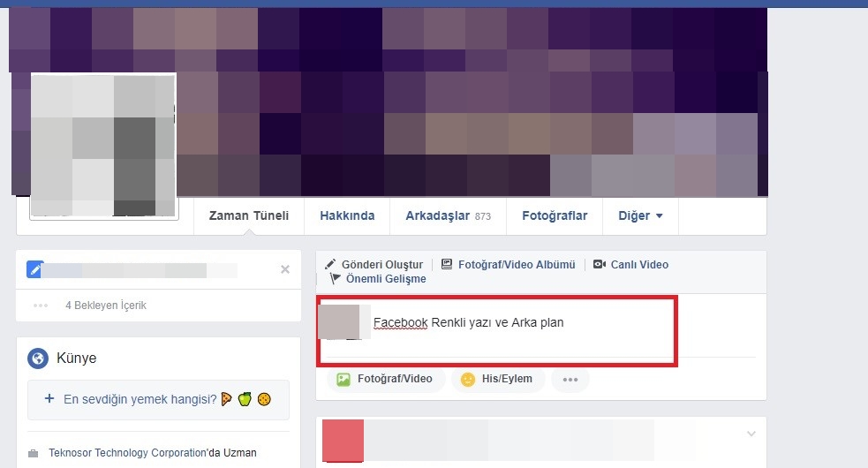Dismiss the left card with the X
The image size is (868, 468).
pos(285,269)
